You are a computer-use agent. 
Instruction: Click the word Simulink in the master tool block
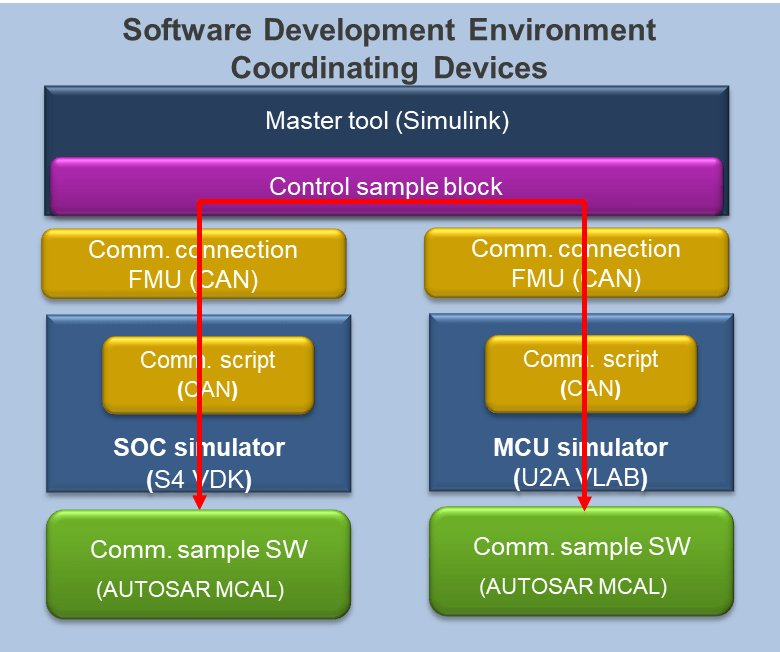[451, 121]
